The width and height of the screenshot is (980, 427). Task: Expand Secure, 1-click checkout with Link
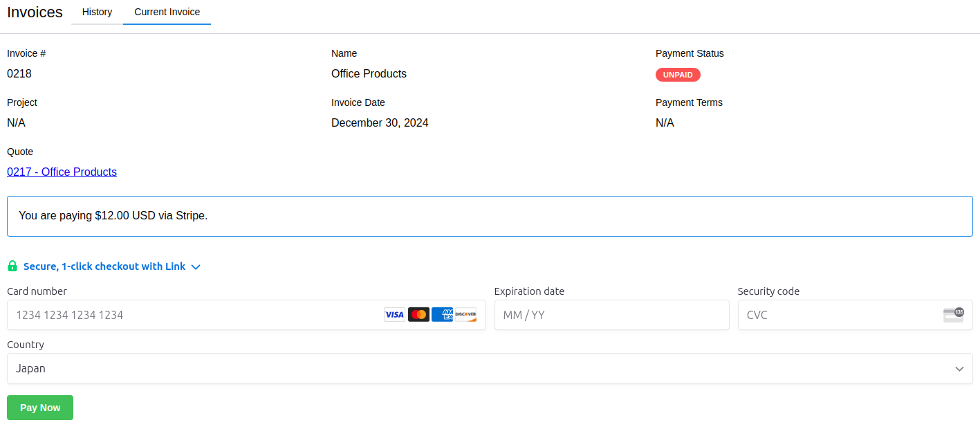(104, 266)
